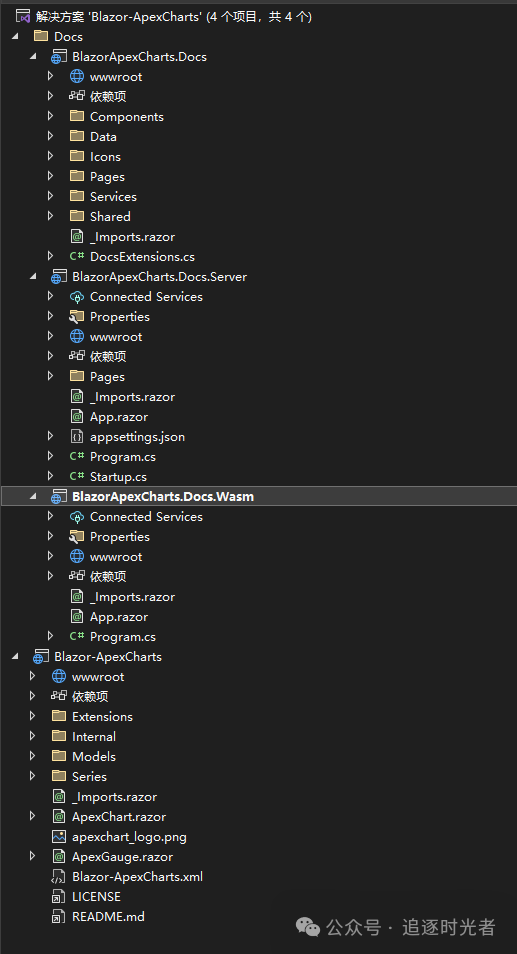Expand the Components folder
The width and height of the screenshot is (517, 954).
click(x=50, y=117)
